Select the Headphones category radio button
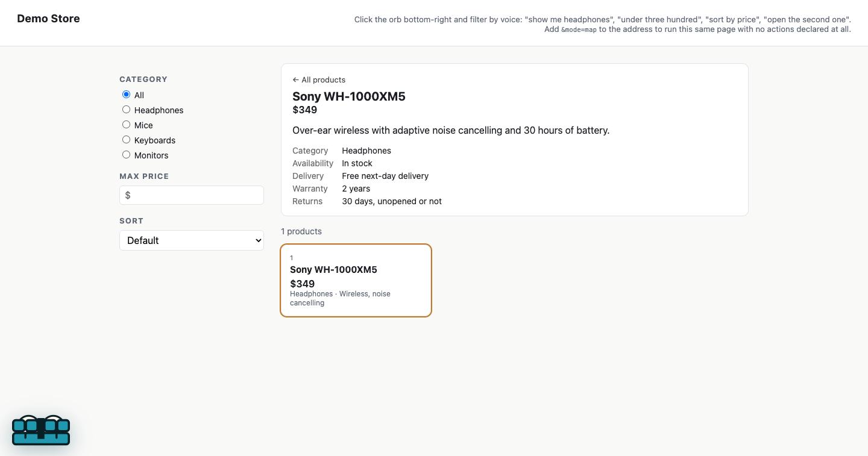The height and width of the screenshot is (456, 868). coord(126,110)
